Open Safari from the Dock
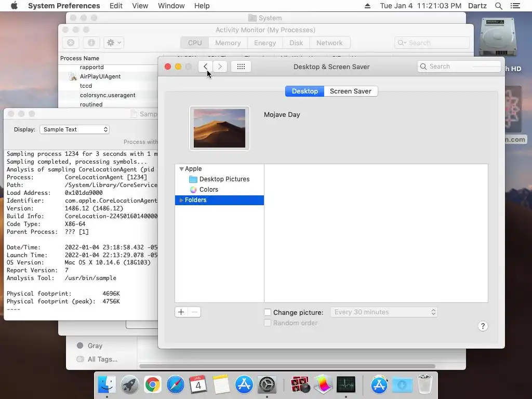This screenshot has height=399, width=532. [x=176, y=385]
